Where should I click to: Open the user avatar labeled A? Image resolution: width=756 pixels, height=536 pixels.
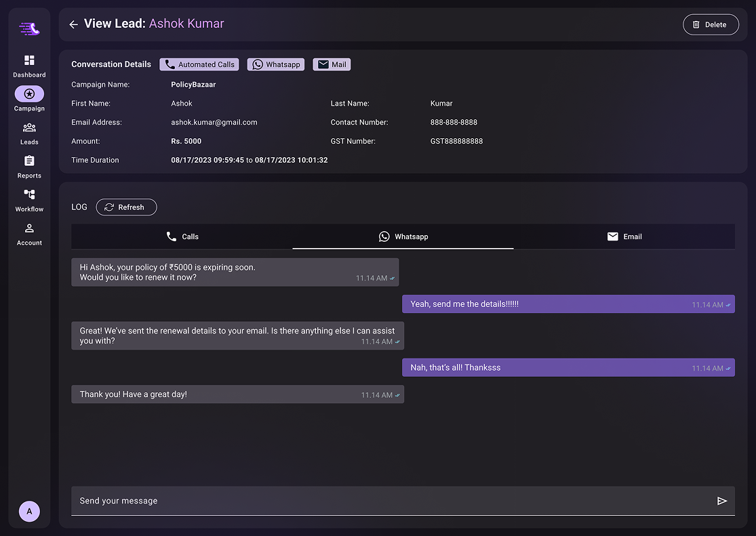click(29, 512)
